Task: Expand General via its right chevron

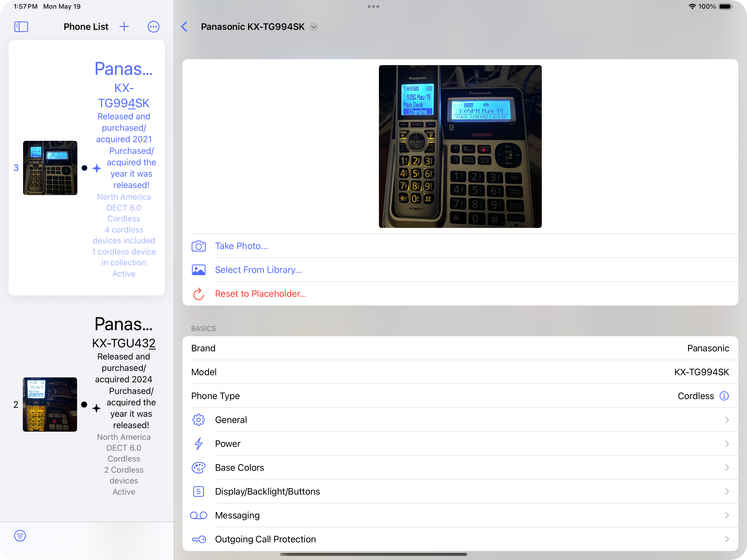Action: (x=727, y=419)
